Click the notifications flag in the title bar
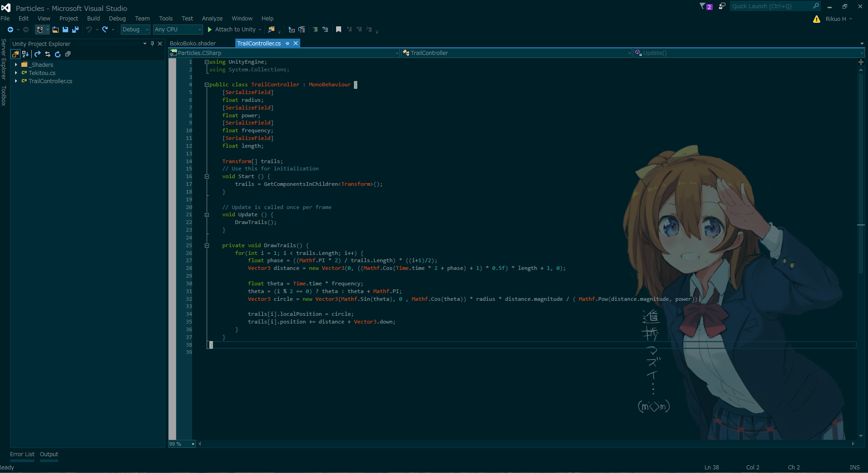 point(702,6)
